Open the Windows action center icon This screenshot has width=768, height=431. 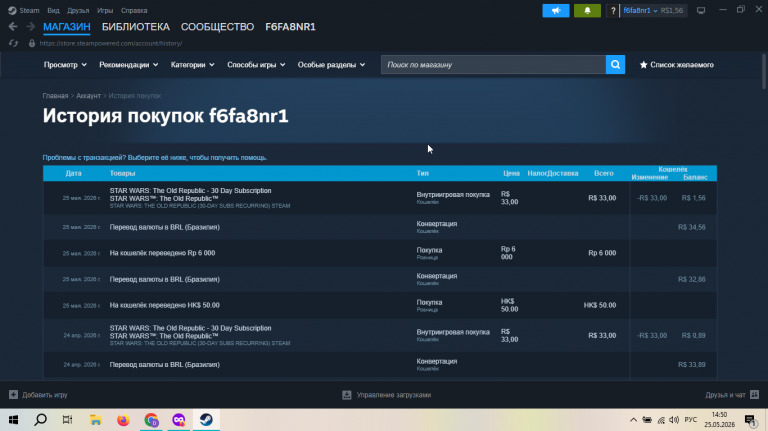(749, 420)
